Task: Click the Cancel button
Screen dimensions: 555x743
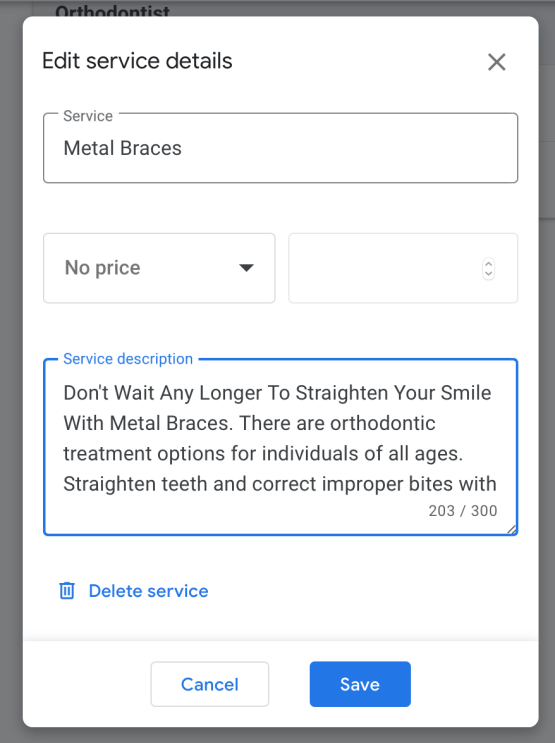Action: pos(209,684)
